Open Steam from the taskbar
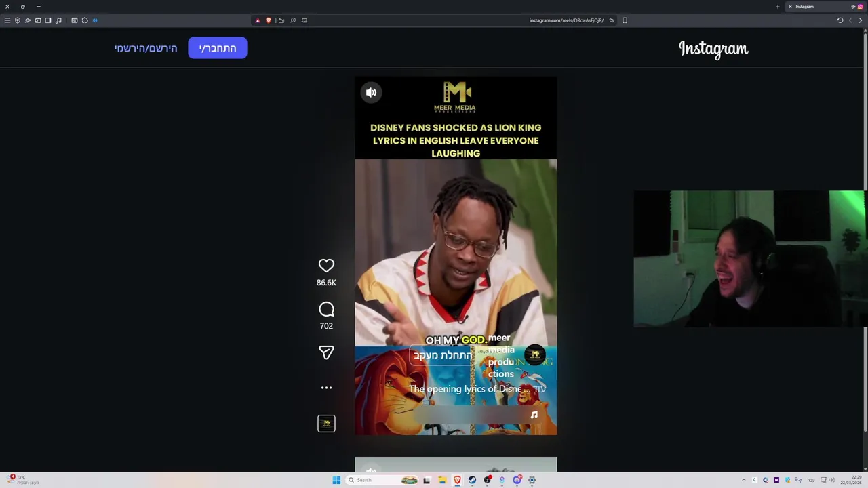 [472, 480]
